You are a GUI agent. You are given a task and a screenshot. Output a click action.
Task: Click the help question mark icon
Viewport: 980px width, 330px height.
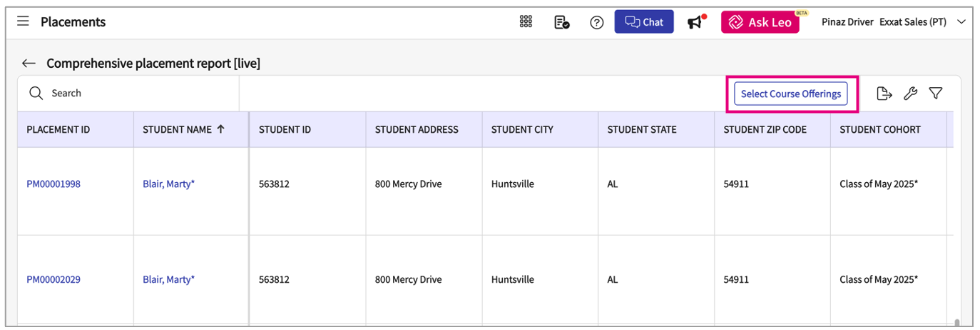(x=597, y=22)
